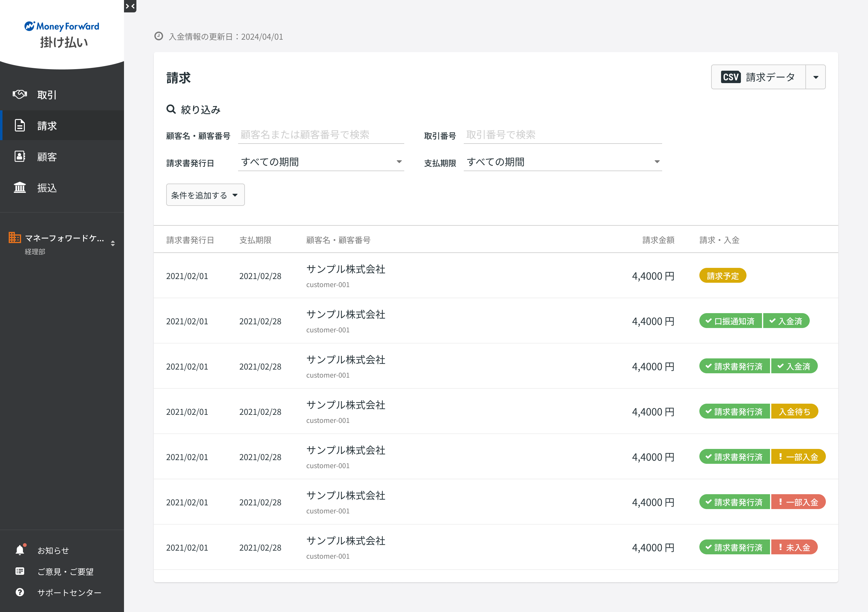Click the clock icon next to 入金情報の更新日

click(x=158, y=36)
